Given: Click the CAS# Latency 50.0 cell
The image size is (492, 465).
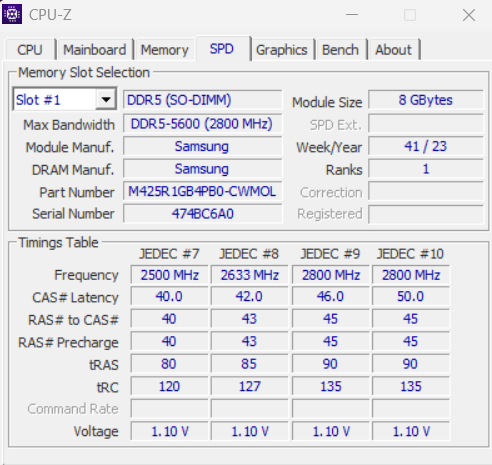Looking at the screenshot, I should (x=411, y=296).
